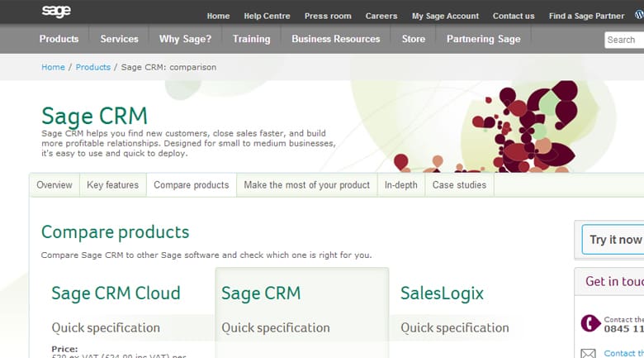
Task: Go to Press room
Action: (328, 16)
